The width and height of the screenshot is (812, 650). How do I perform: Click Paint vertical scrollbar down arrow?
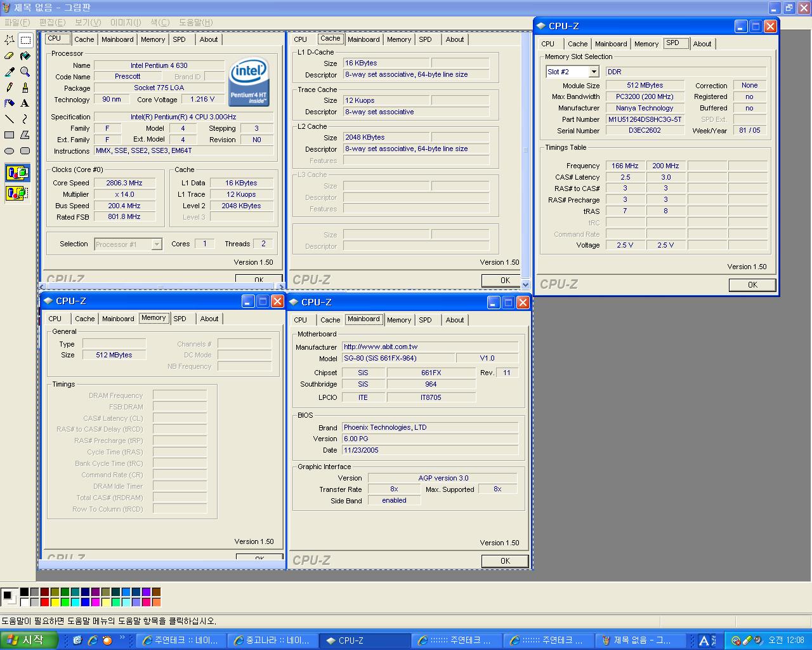(526, 284)
